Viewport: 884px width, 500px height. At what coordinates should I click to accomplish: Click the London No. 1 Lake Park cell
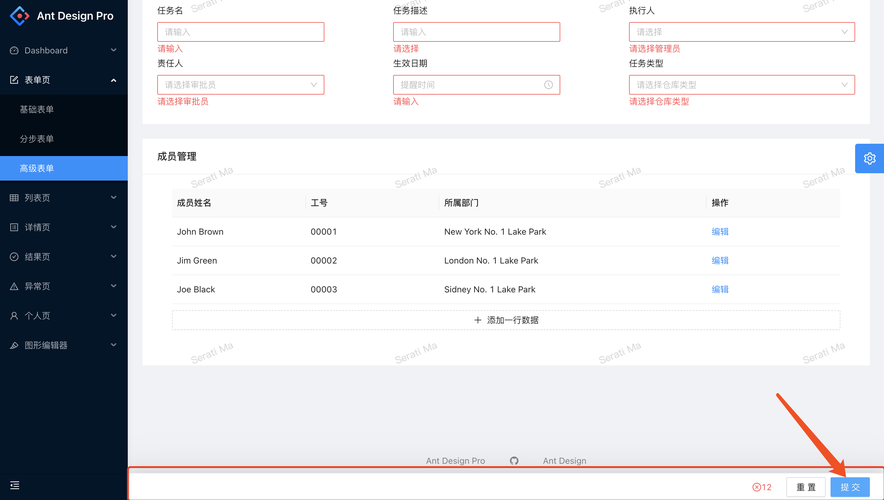491,260
